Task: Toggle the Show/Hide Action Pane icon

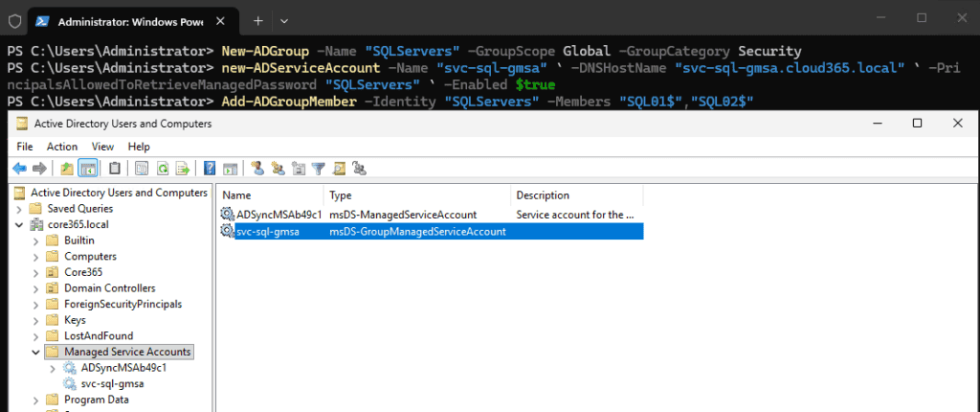Action: pyautogui.click(x=231, y=168)
